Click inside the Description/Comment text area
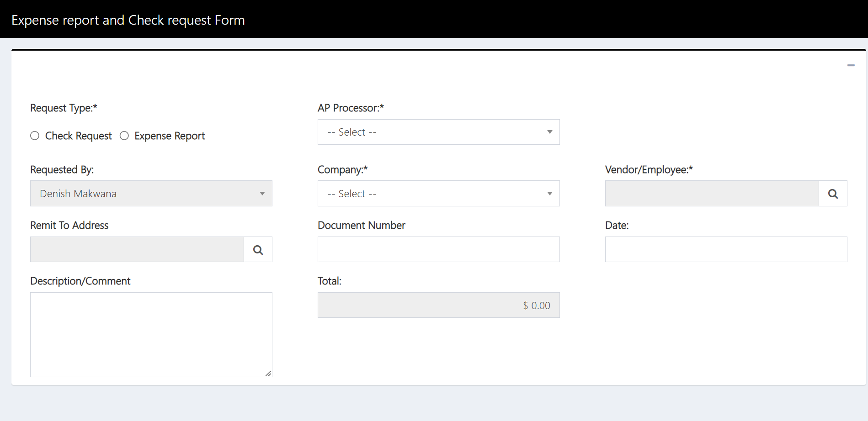868x421 pixels. [x=151, y=333]
